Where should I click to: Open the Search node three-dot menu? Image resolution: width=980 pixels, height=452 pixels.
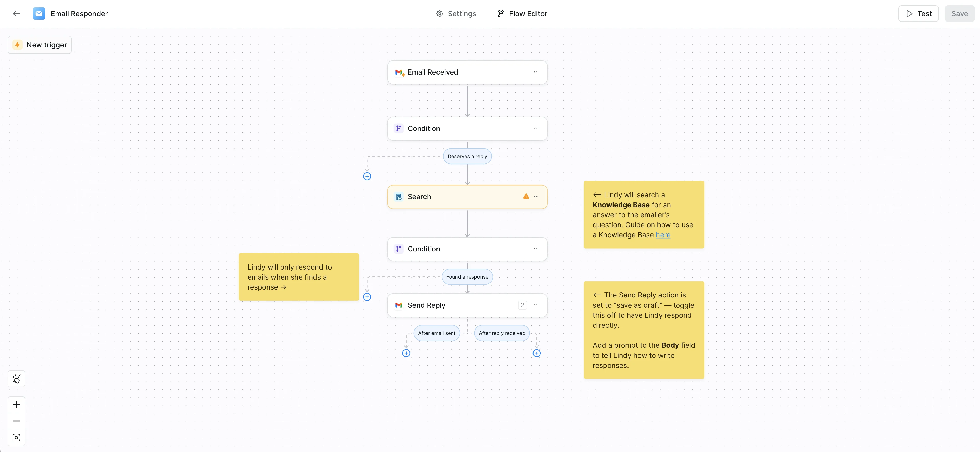click(x=536, y=197)
